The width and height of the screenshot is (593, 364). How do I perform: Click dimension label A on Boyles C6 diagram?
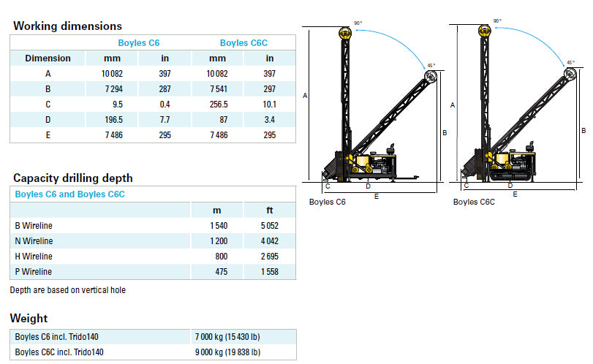[x=305, y=96]
